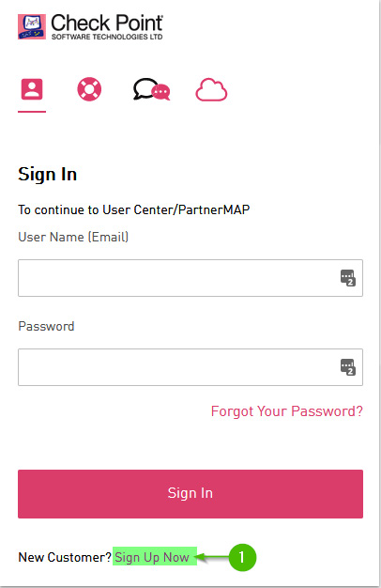Focus the Password input field
The width and height of the screenshot is (381, 588).
(190, 367)
